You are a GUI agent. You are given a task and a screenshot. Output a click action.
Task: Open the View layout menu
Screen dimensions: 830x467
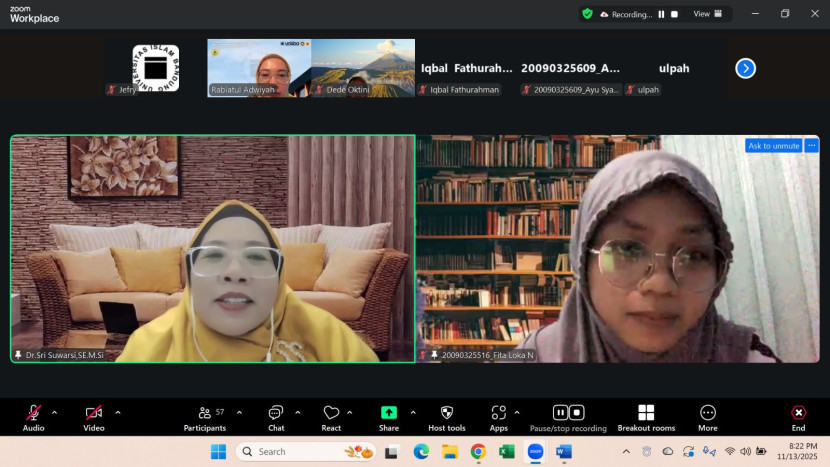pyautogui.click(x=706, y=14)
